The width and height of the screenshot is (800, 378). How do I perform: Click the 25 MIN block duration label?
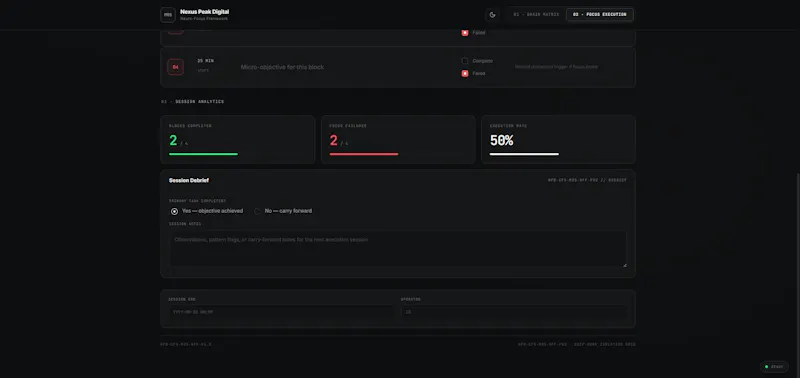pos(206,61)
